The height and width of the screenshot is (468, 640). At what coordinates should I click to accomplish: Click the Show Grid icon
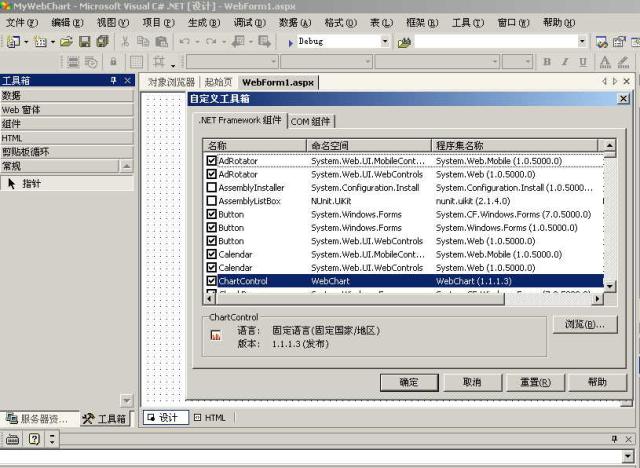tap(136, 62)
